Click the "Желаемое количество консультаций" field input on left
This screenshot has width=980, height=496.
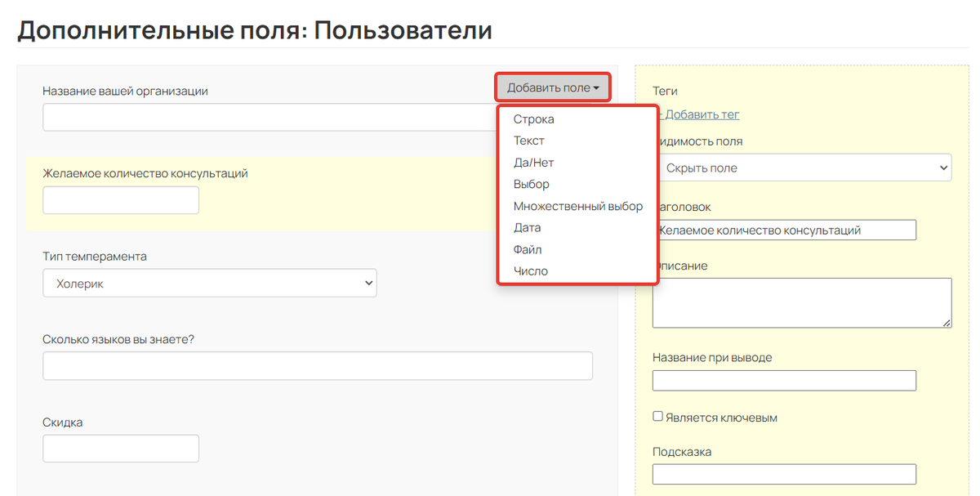tap(121, 200)
